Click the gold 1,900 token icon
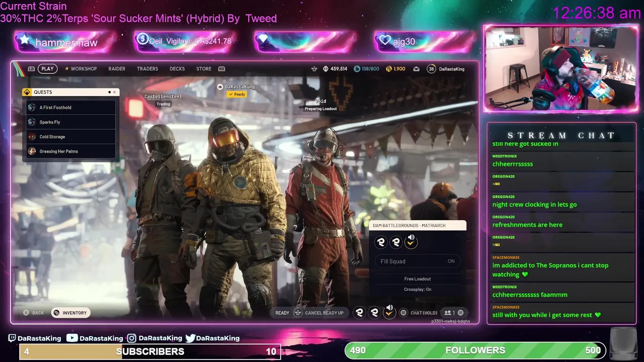The width and height of the screenshot is (644, 362). point(388,69)
